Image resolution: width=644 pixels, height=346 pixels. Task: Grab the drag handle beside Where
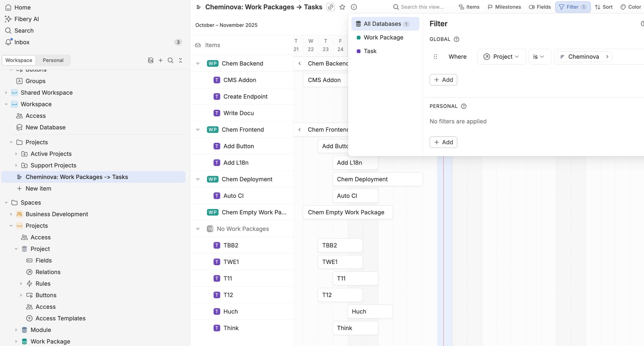tap(435, 57)
